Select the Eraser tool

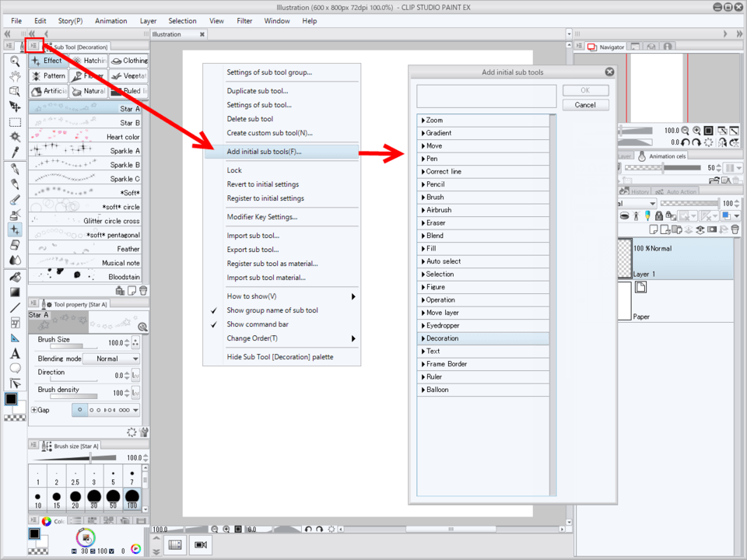tap(13, 243)
